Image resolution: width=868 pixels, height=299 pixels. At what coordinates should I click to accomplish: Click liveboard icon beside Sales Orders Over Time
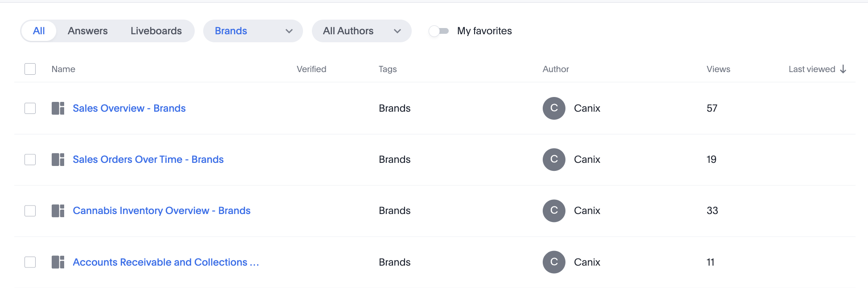click(58, 159)
